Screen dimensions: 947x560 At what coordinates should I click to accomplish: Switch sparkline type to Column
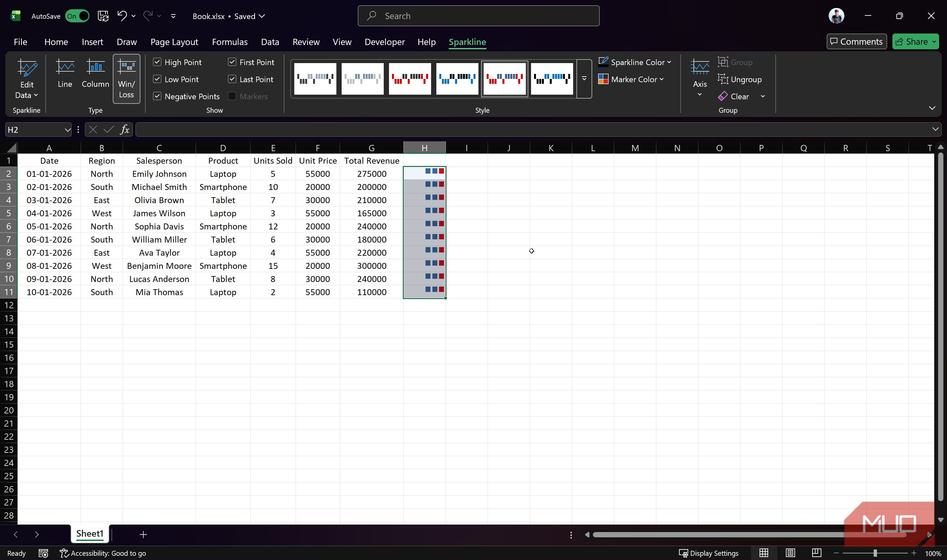point(95,74)
